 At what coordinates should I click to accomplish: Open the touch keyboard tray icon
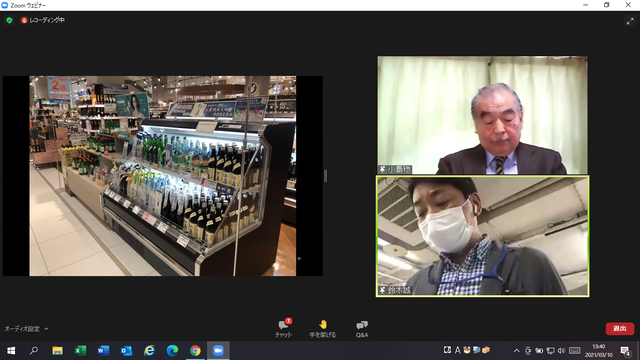coord(574,351)
